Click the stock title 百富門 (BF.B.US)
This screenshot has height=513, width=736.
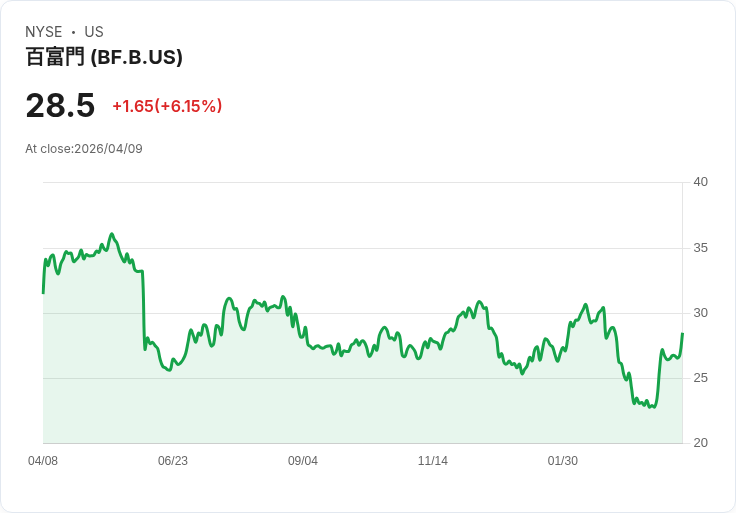(104, 57)
